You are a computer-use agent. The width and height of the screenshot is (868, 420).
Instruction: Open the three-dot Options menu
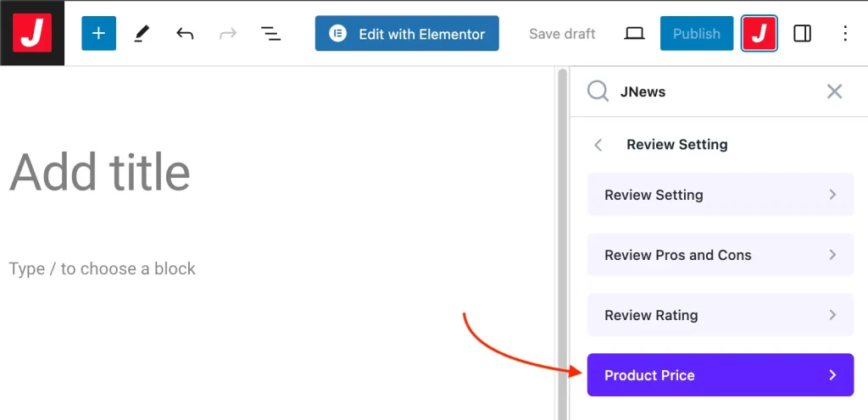pos(844,34)
